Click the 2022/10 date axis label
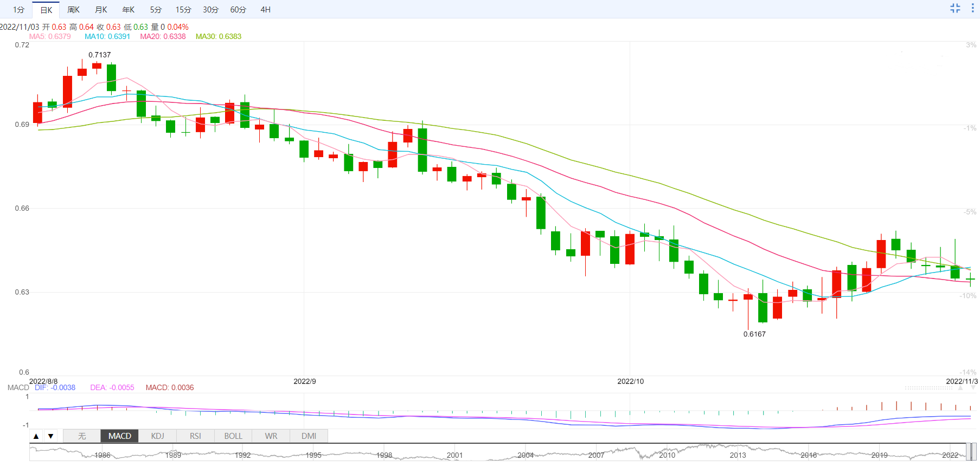The width and height of the screenshot is (980, 473). (x=631, y=381)
